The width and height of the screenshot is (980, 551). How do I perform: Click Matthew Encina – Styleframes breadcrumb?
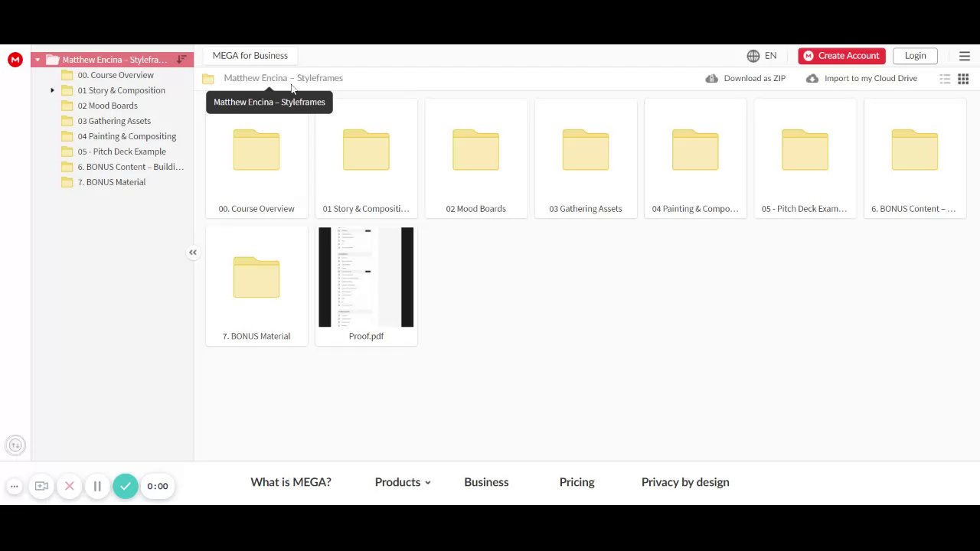tap(283, 78)
